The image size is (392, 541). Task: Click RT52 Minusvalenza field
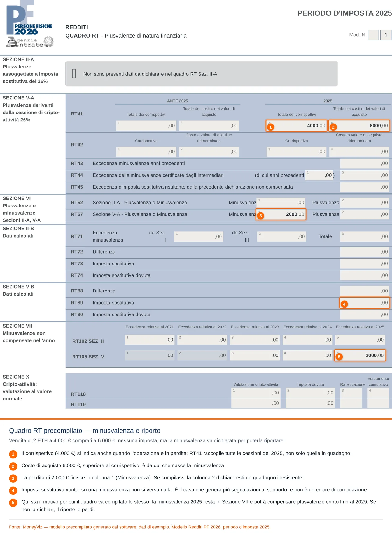click(281, 203)
